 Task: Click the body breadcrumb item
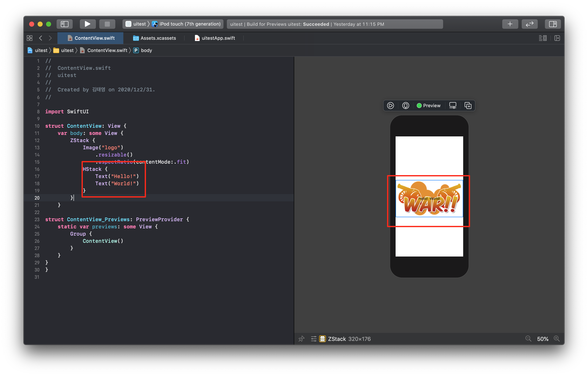(146, 50)
